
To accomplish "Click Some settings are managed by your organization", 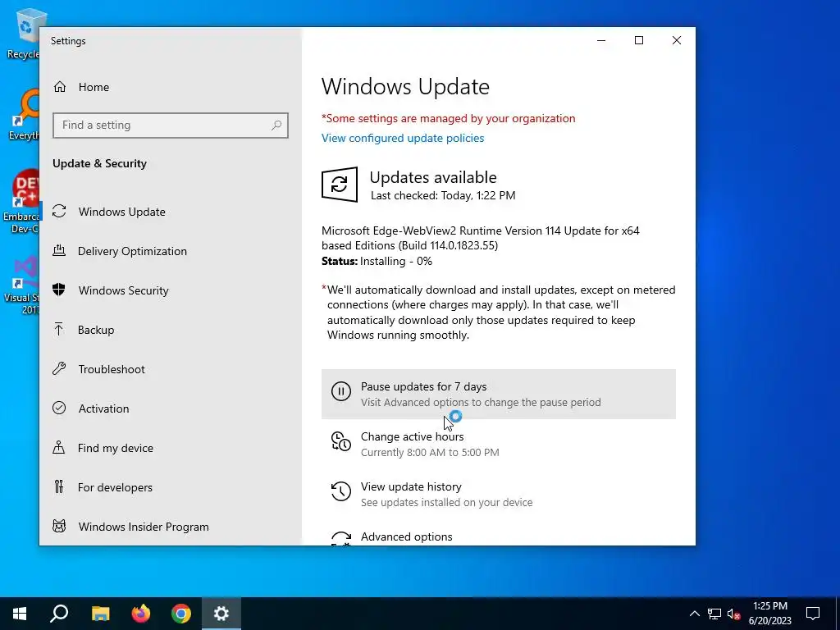I will point(449,118).
